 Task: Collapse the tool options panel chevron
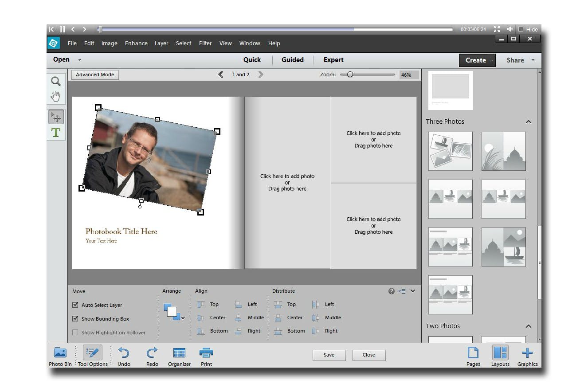point(413,291)
